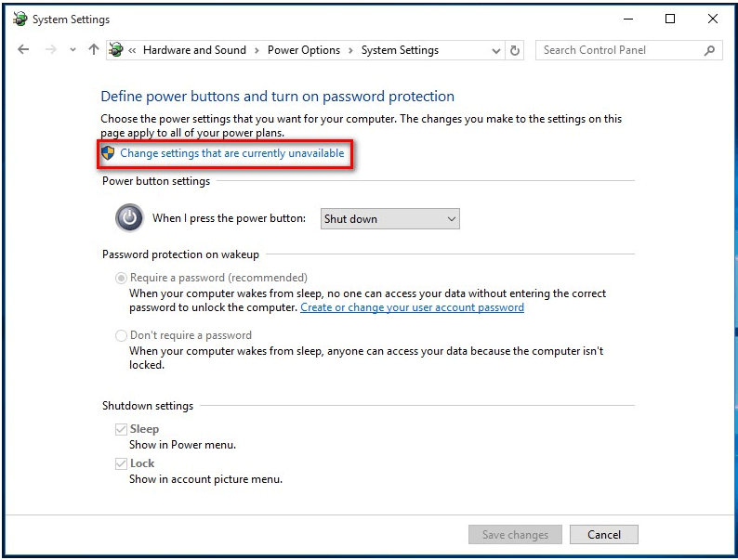Maximize the System Settings window
Image resolution: width=738 pixels, height=560 pixels.
670,19
